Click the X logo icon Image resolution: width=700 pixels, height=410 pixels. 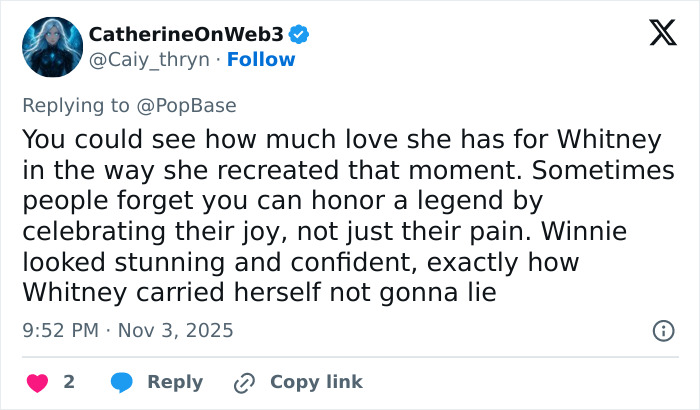pos(656,34)
